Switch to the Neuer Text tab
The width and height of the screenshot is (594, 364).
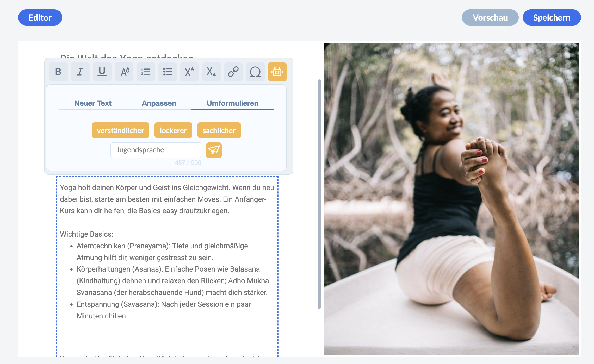pyautogui.click(x=93, y=103)
